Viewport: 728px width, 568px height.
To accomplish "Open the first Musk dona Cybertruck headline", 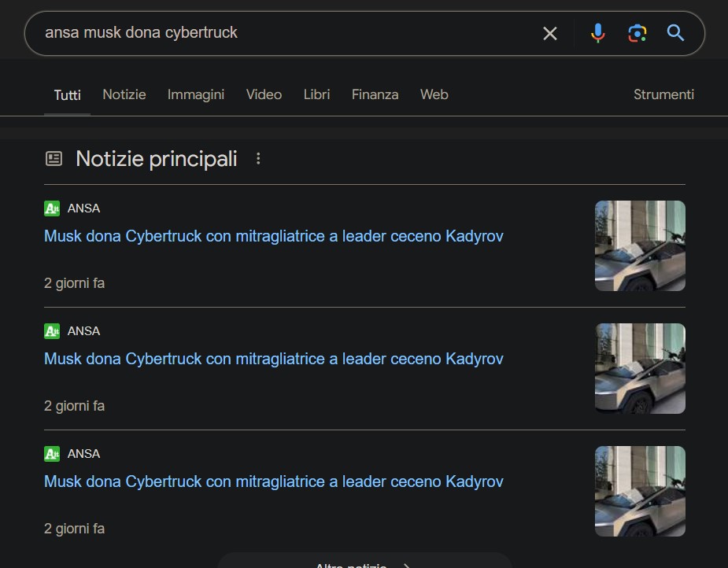I will [273, 236].
